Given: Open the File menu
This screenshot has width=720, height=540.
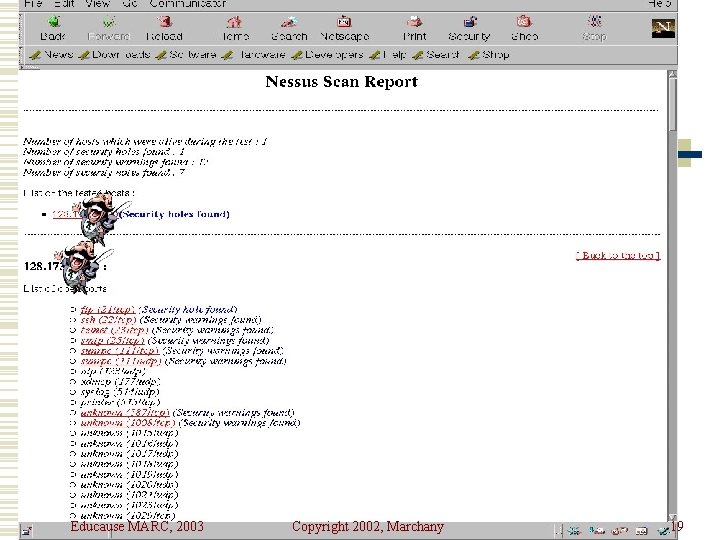Looking at the screenshot, I should (x=33, y=4).
